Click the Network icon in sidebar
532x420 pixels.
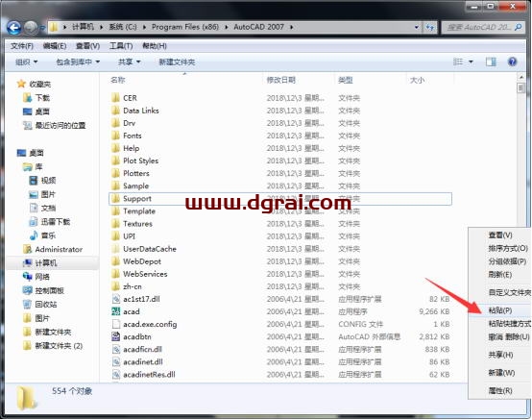(27, 277)
